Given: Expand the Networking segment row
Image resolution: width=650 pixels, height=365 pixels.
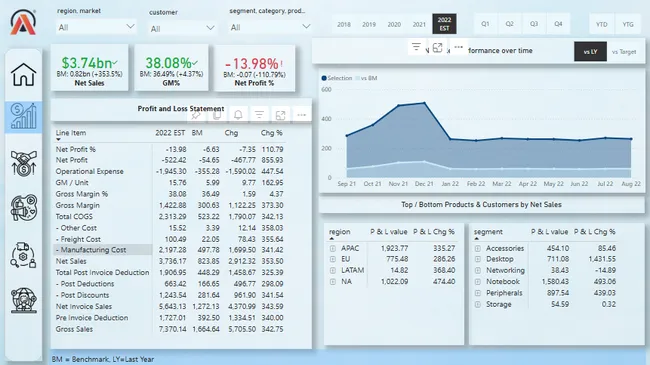Looking at the screenshot, I should tap(478, 270).
